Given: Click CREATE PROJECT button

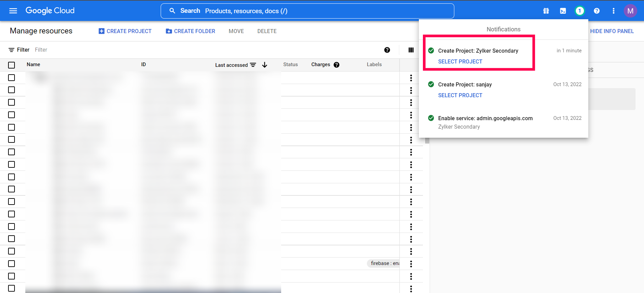Looking at the screenshot, I should (125, 31).
